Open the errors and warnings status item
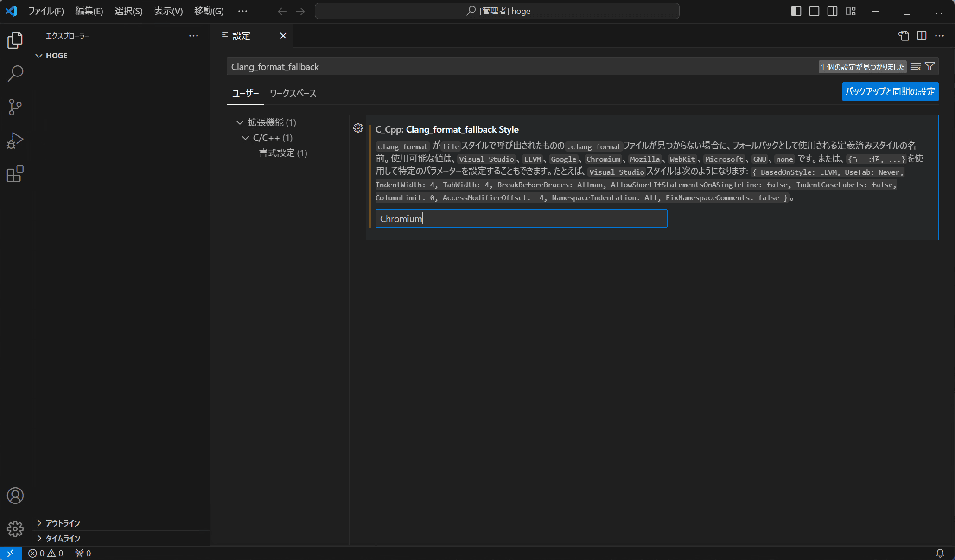 point(46,553)
